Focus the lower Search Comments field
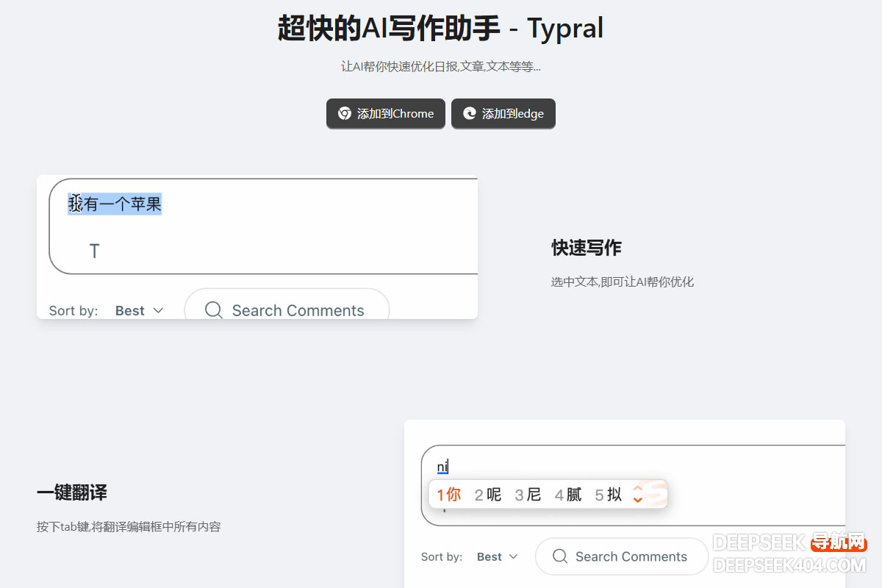 pos(631,556)
